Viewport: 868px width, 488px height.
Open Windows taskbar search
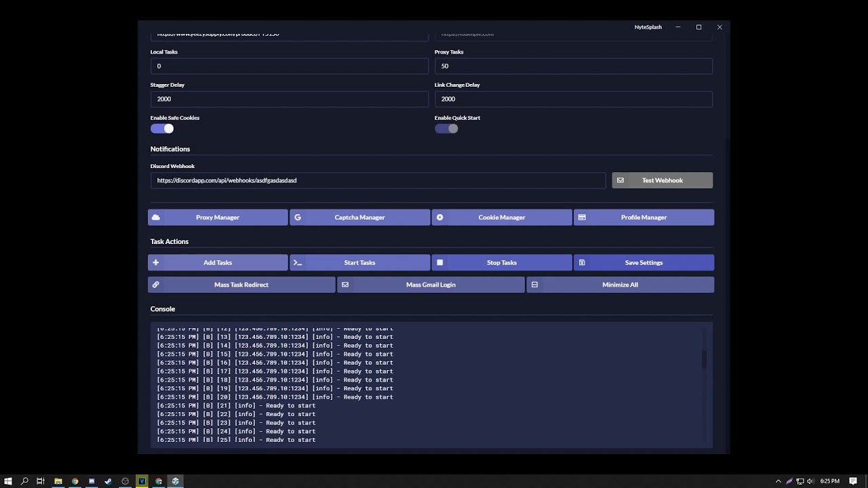click(x=24, y=481)
